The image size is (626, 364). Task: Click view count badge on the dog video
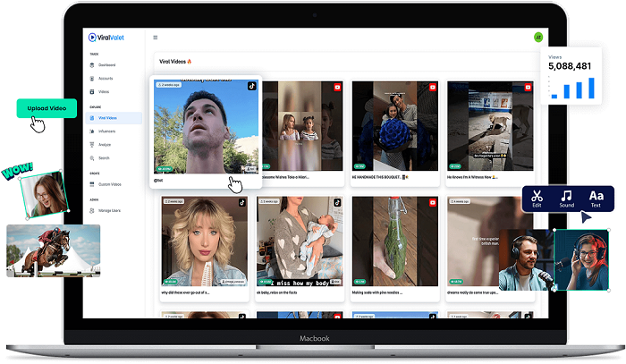tap(455, 166)
